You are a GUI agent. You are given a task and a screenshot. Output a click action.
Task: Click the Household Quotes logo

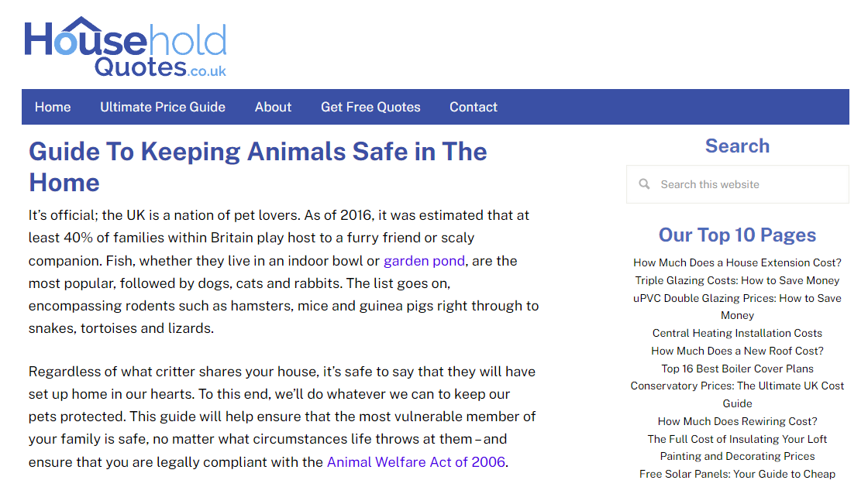(126, 48)
